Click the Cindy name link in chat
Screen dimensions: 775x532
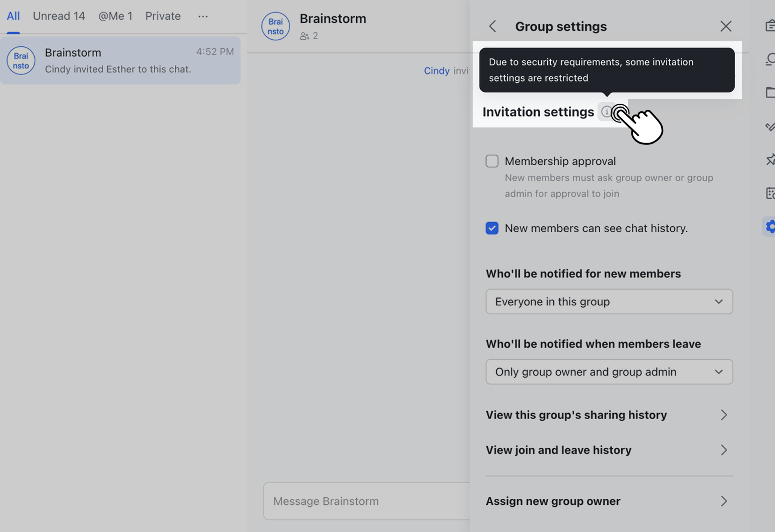436,71
